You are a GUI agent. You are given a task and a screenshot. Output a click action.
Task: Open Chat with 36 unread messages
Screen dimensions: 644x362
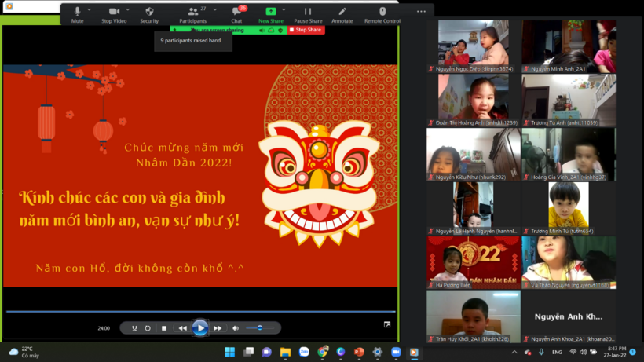coord(237,15)
